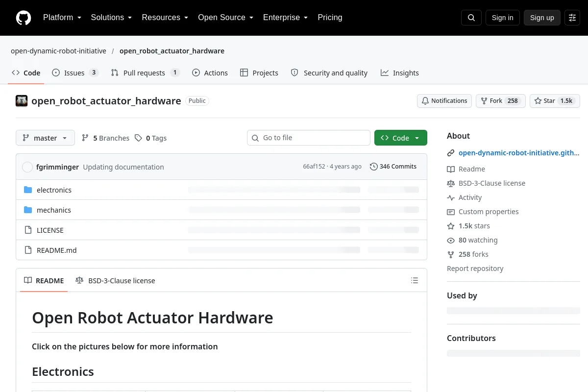588x392 pixels.
Task: Open the mechanics folder
Action: tap(54, 210)
